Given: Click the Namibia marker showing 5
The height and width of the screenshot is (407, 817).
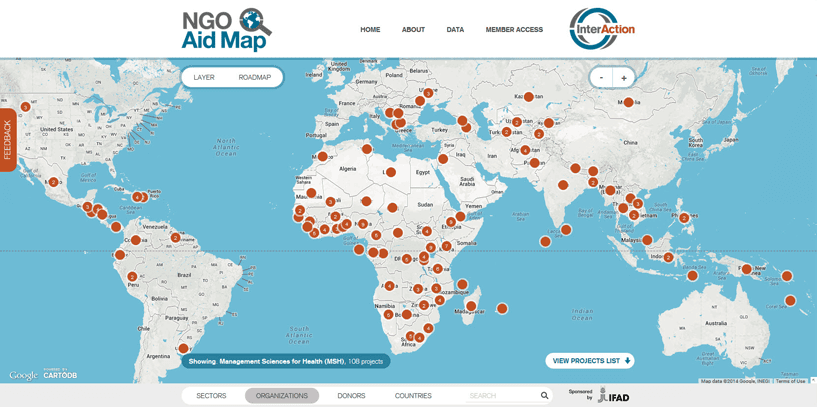Looking at the screenshot, I should (388, 315).
